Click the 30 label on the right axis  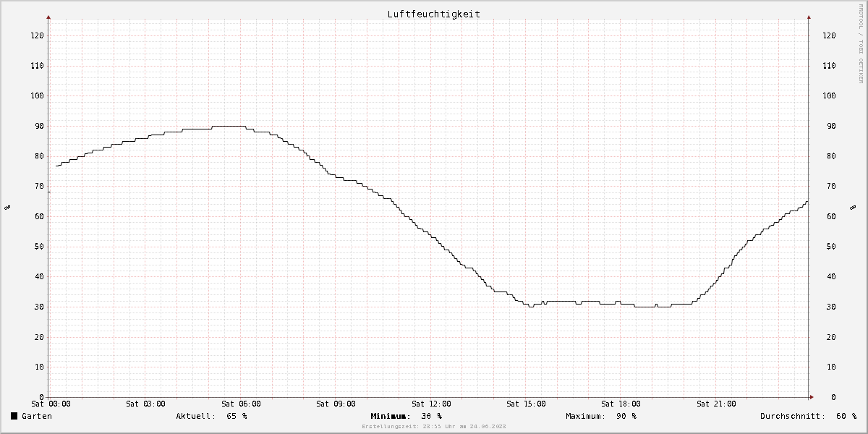[x=832, y=307]
